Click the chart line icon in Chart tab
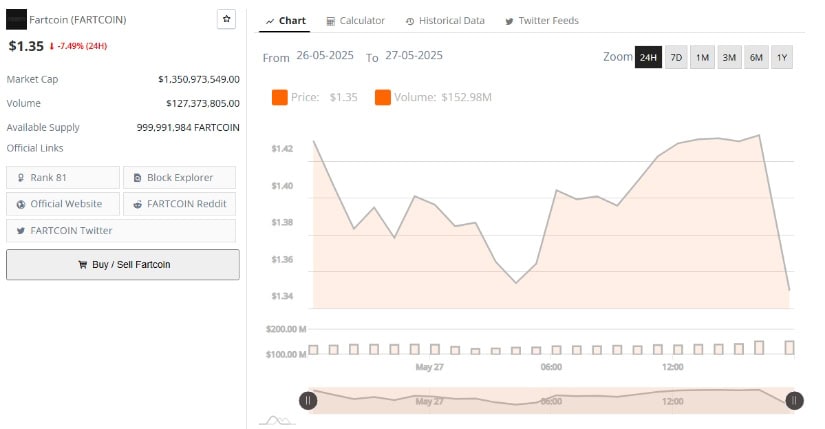Screen dimensions: 825x429 (270, 22)
